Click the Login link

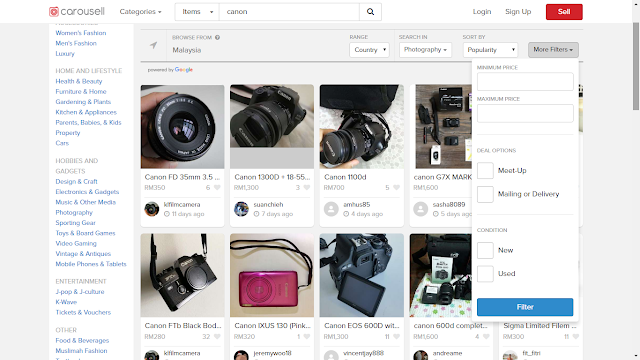482,12
